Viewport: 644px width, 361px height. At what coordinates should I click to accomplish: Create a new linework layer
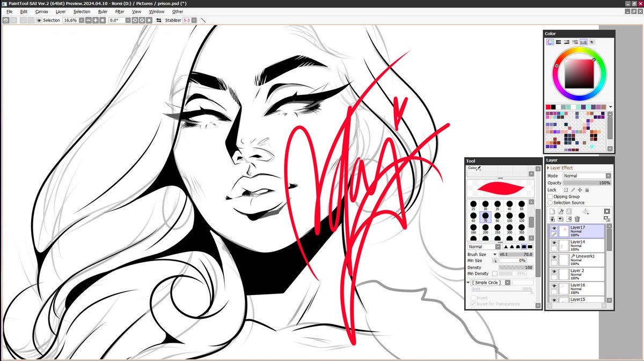coord(561,211)
